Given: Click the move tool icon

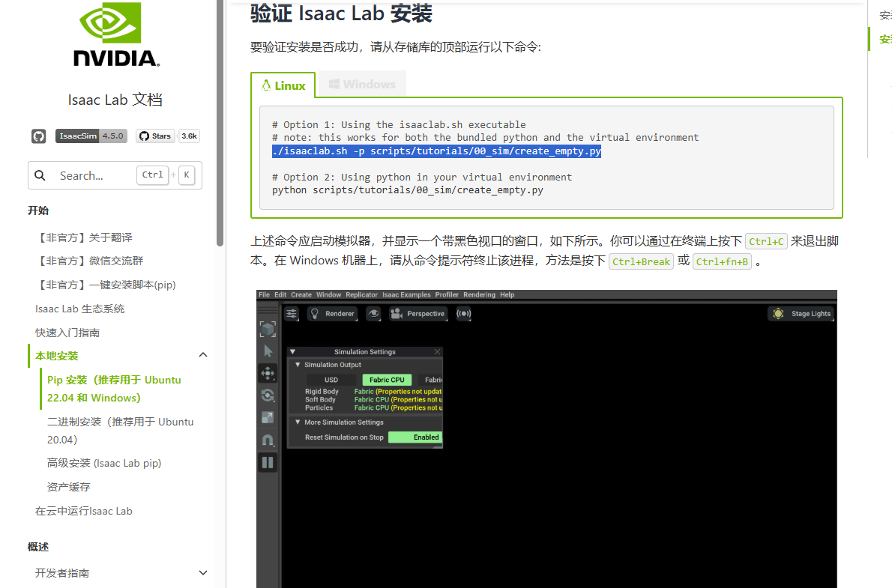Looking at the screenshot, I should (x=268, y=373).
